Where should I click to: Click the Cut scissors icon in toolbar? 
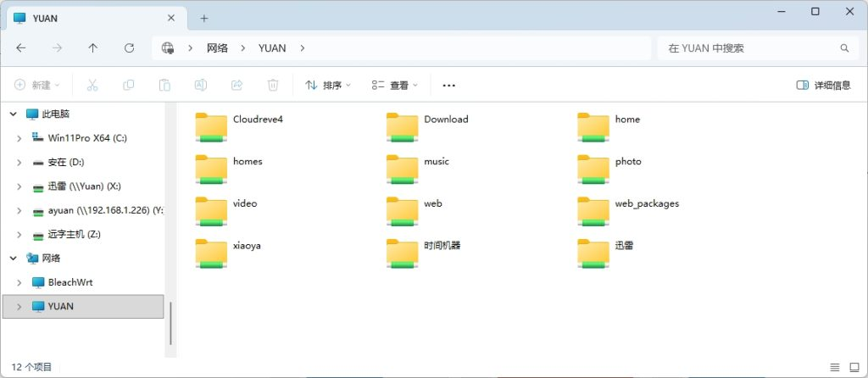tap(93, 85)
